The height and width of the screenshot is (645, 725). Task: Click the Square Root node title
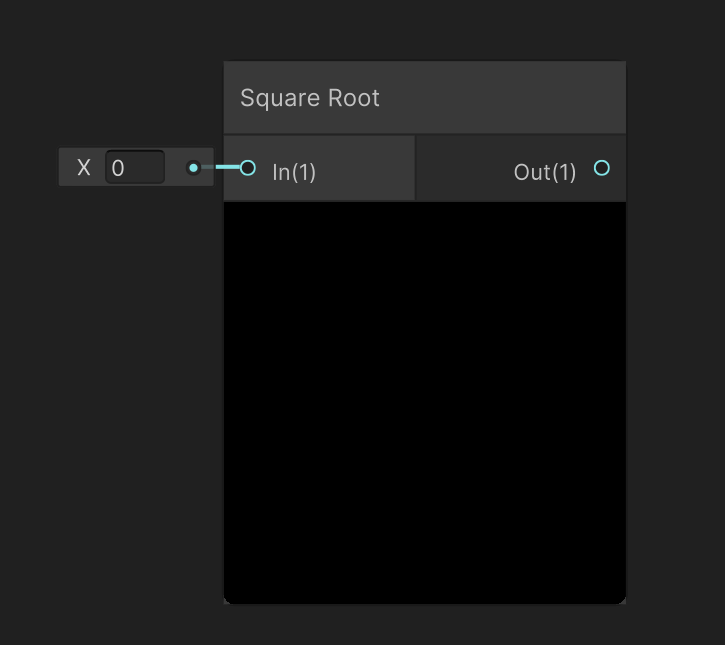310,98
